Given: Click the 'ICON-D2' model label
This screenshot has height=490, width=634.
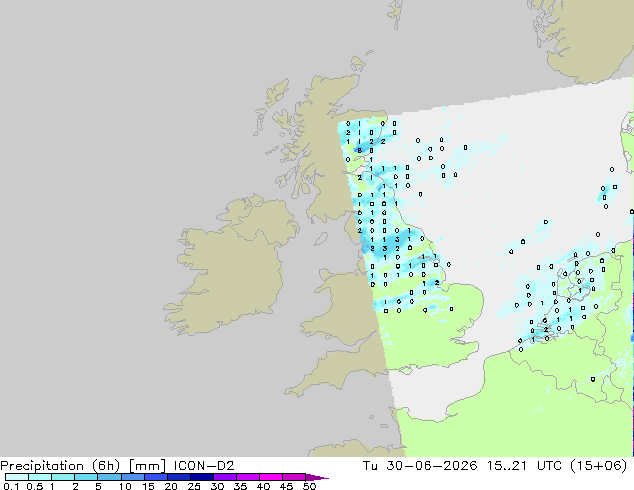Looking at the screenshot, I should pos(204,466).
